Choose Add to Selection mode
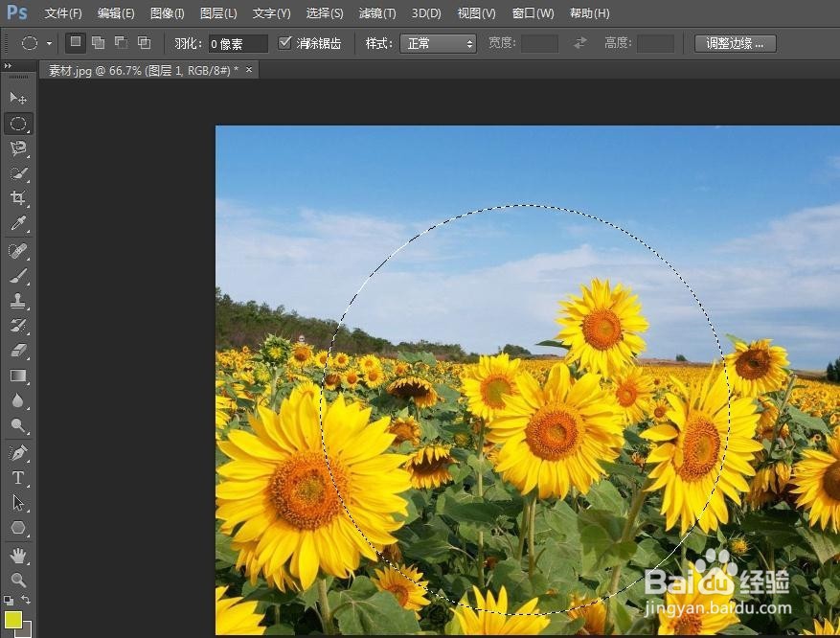 pos(98,42)
